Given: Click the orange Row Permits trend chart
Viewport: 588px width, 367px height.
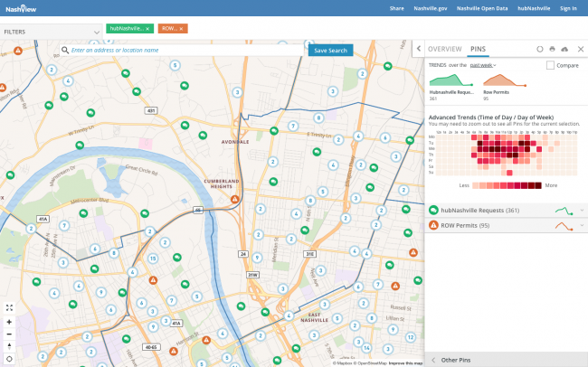Looking at the screenshot, I should click(x=505, y=80).
